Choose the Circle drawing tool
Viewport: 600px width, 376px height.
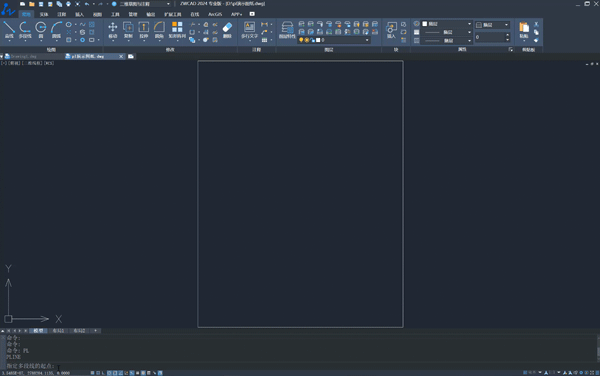click(x=41, y=30)
